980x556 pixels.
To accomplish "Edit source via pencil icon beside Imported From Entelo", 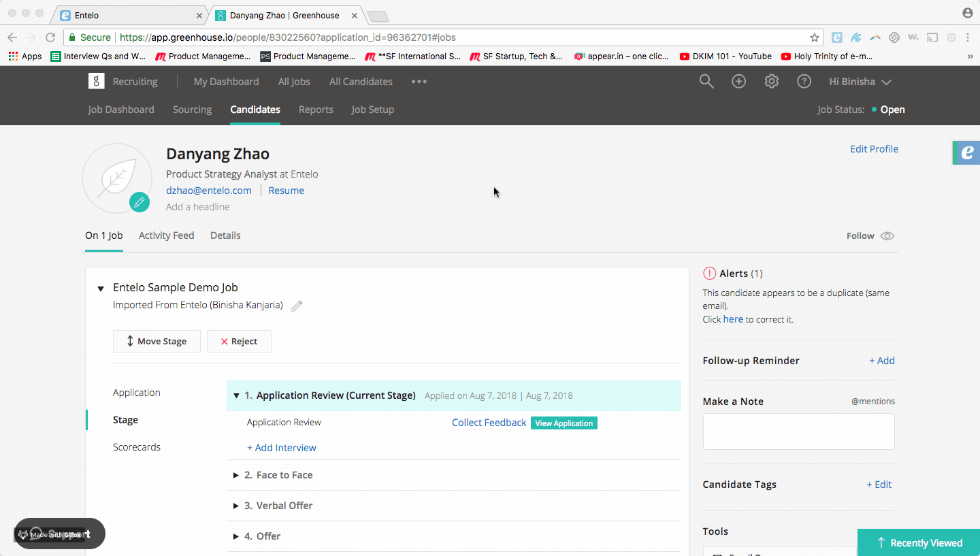I will point(296,306).
